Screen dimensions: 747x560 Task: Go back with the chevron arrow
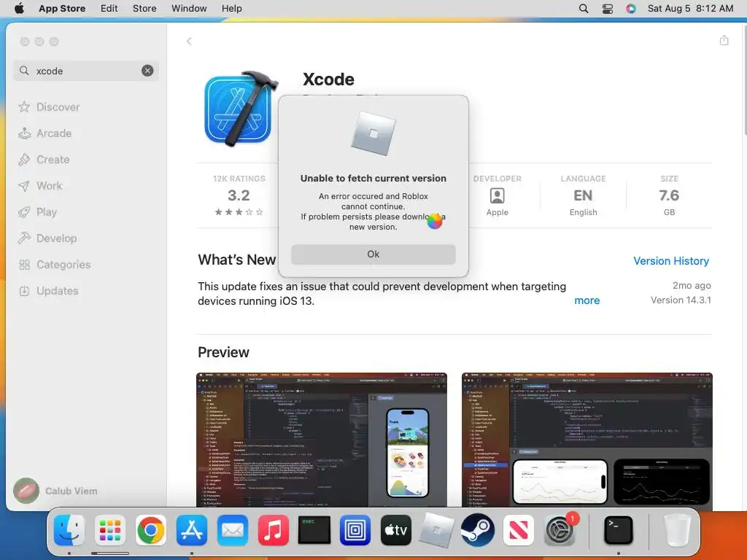click(x=189, y=41)
